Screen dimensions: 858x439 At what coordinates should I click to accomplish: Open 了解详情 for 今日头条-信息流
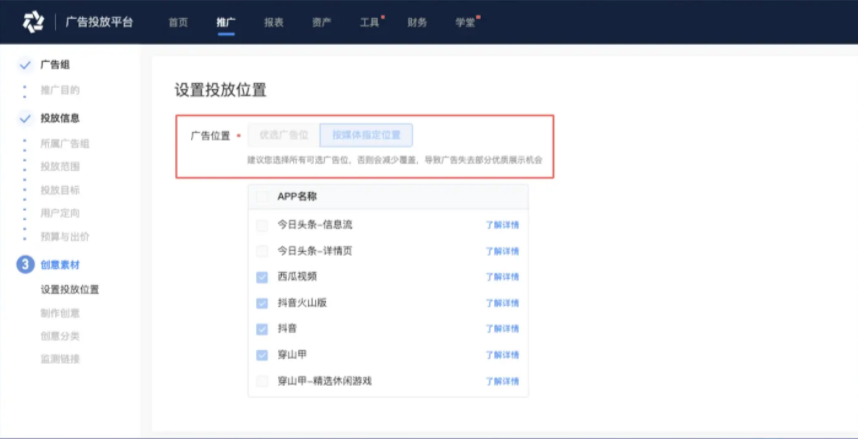[x=502, y=225]
